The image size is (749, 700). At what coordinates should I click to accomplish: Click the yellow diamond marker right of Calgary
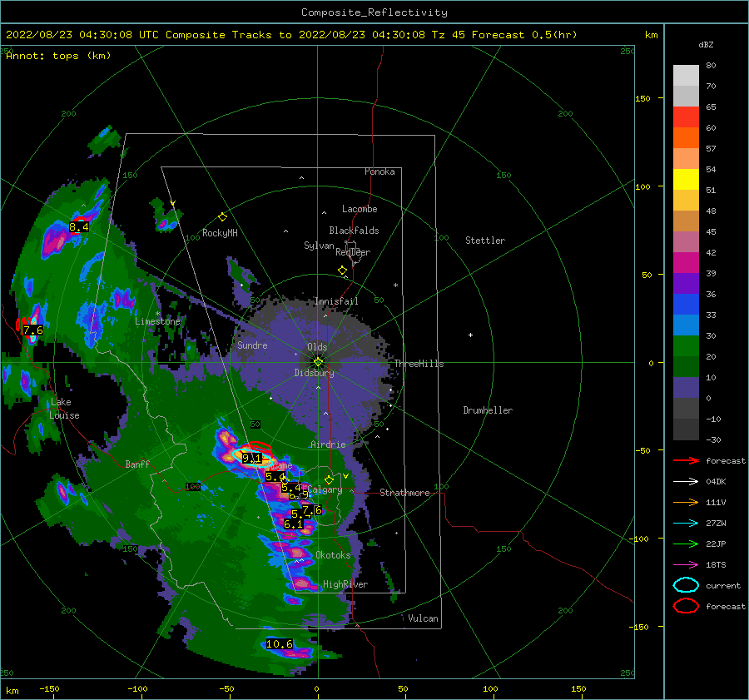pyautogui.click(x=329, y=479)
